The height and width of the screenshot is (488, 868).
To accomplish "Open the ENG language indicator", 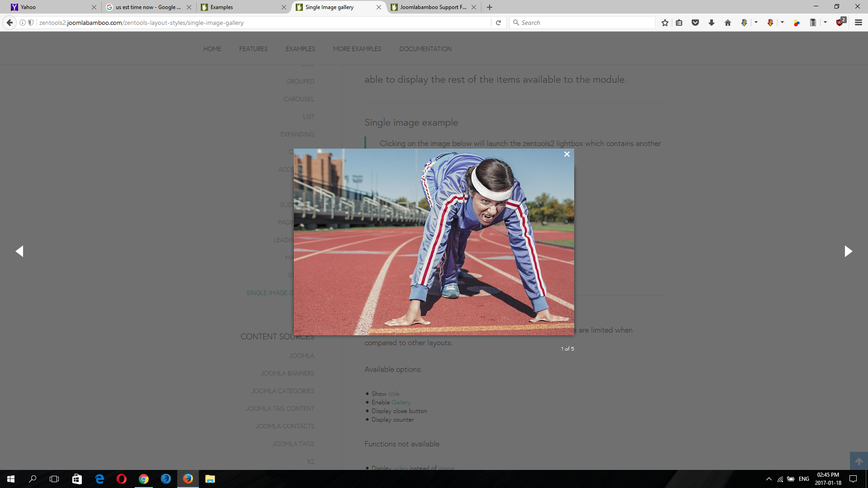I will (x=804, y=479).
